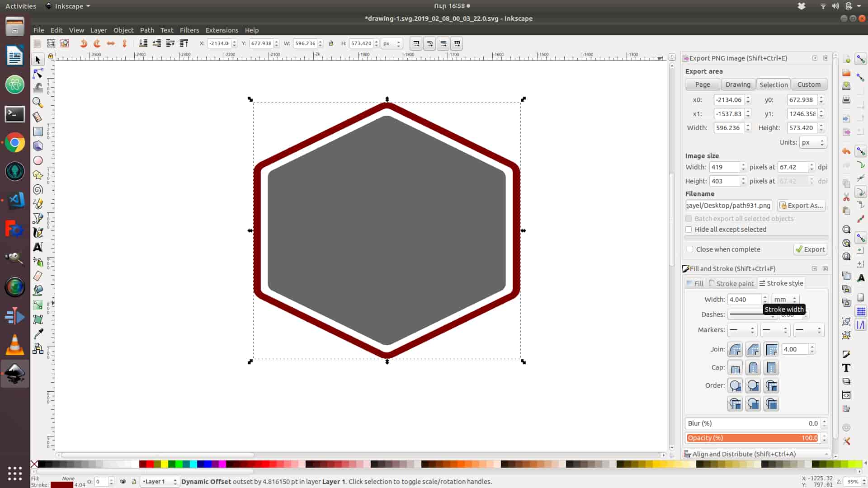Choose the round Cap style icon
868x488 pixels.
coord(753,368)
